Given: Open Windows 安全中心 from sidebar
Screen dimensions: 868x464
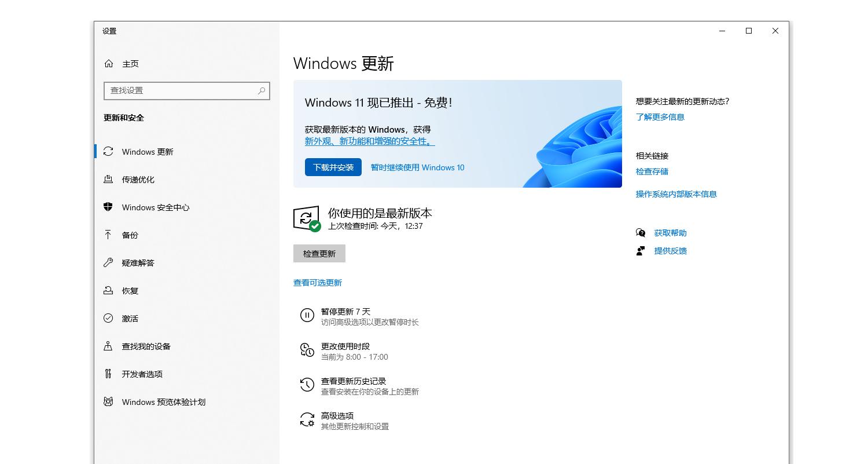Looking at the screenshot, I should pos(154,207).
